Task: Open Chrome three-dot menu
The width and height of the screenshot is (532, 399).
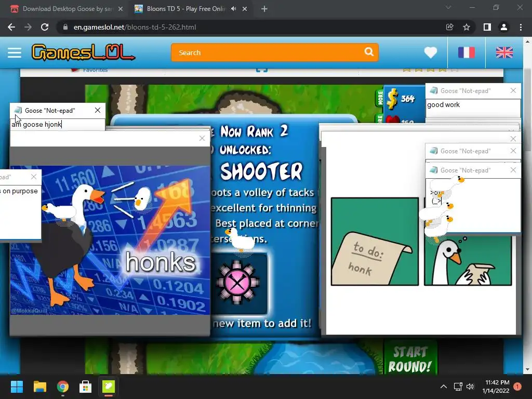Action: pyautogui.click(x=521, y=27)
